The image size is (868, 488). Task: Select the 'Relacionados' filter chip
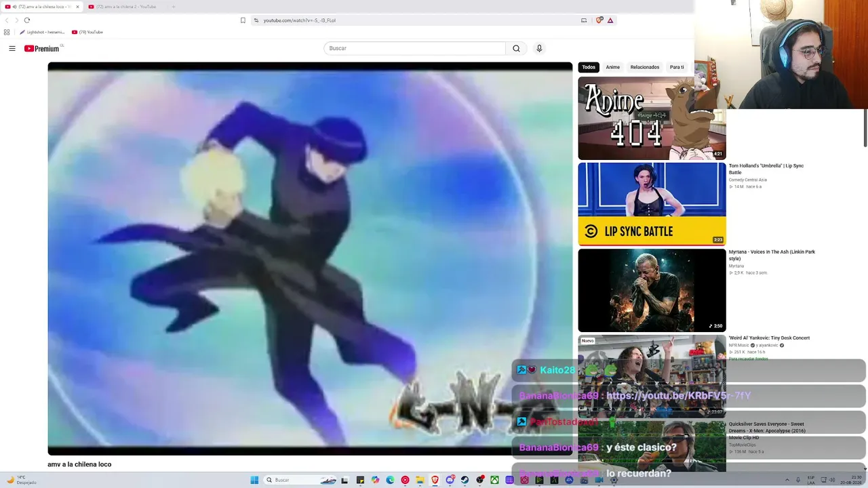[645, 67]
